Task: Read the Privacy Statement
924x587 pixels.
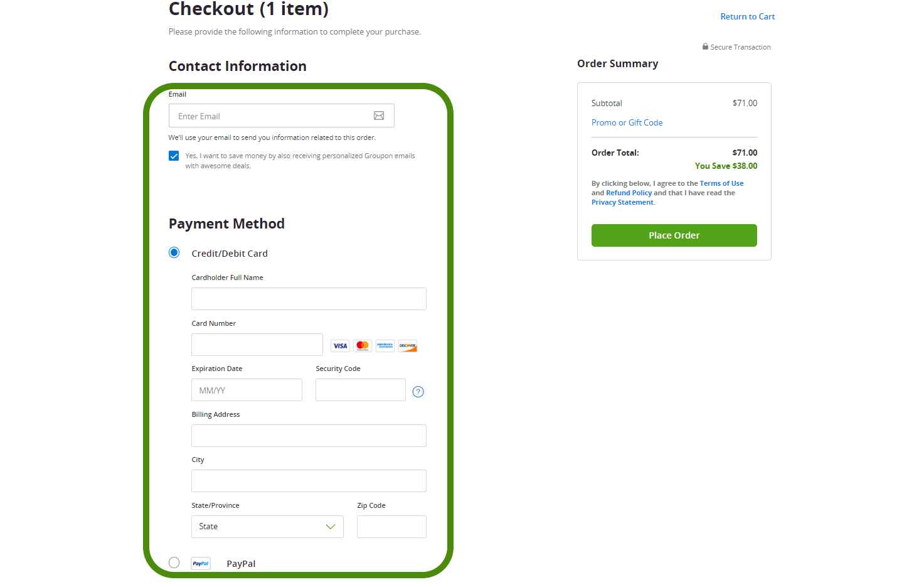Action: click(x=622, y=202)
